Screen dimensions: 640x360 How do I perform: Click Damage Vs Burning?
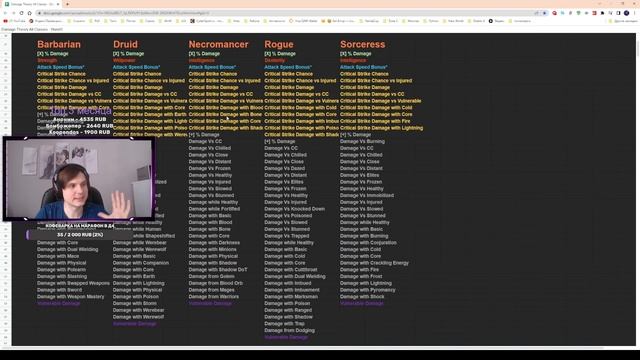pos(362,141)
